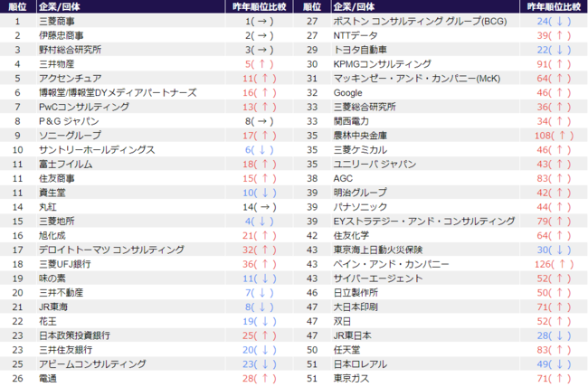
Task: Open the サイバーエージェント entry
Action: click(378, 278)
